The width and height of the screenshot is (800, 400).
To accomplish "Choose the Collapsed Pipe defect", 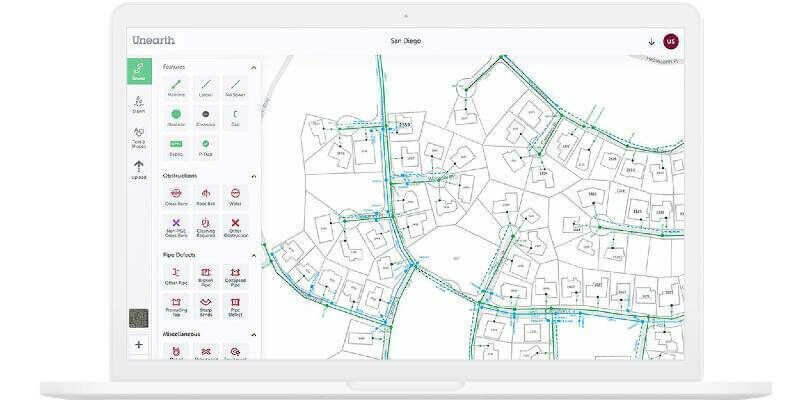I will pyautogui.click(x=235, y=276).
